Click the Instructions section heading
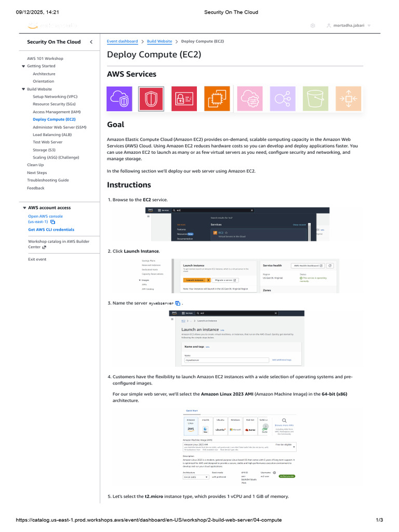This screenshot has width=399, height=532. [129, 185]
